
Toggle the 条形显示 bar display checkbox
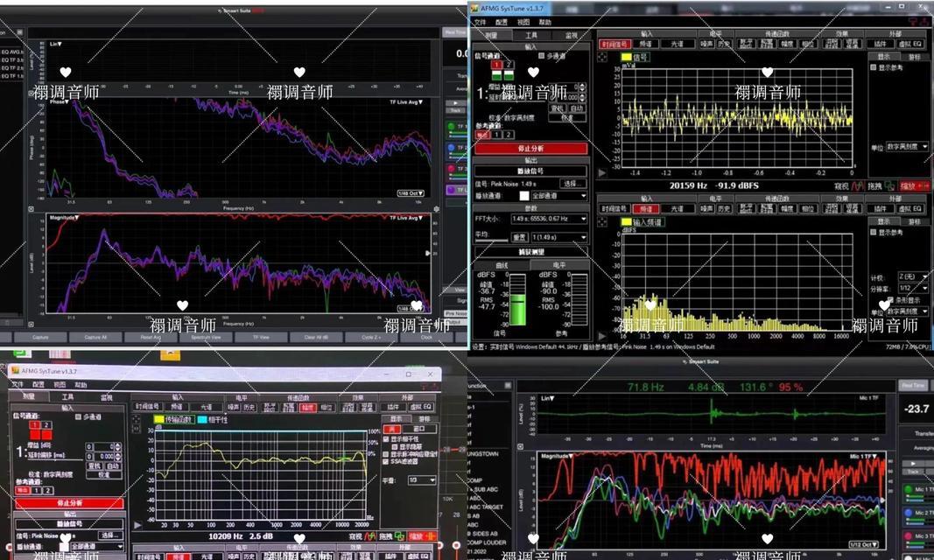pyautogui.click(x=890, y=300)
